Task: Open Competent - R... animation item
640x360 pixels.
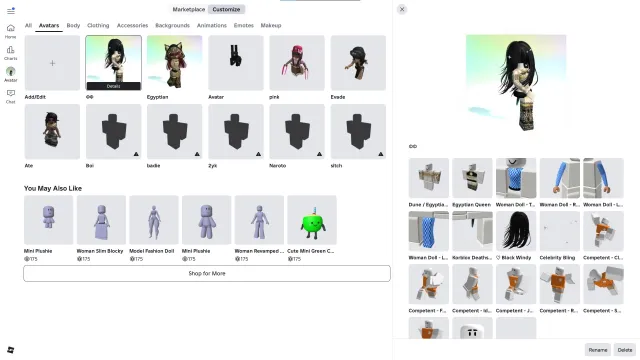Action: [x=560, y=284]
